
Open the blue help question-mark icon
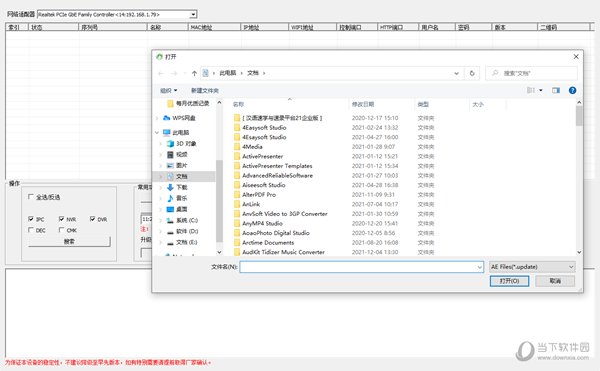pos(572,90)
